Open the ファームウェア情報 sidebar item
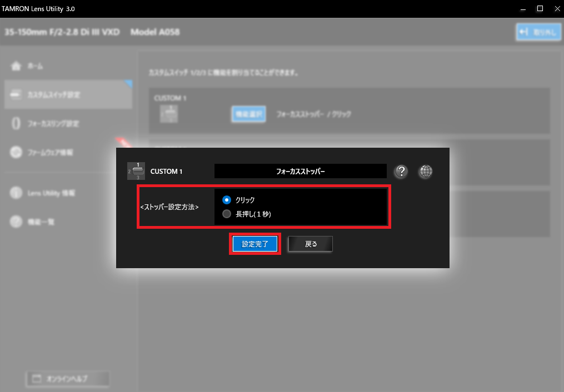The image size is (564, 392). [68, 152]
